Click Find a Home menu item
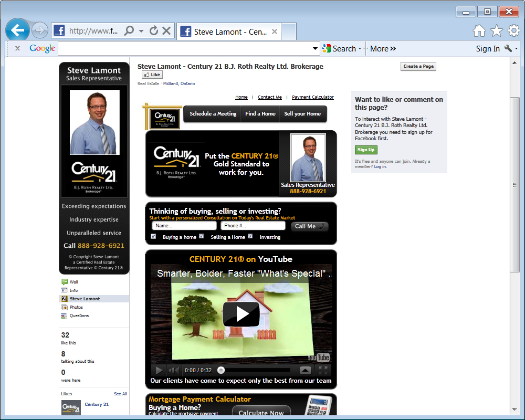Image resolution: width=525 pixels, height=420 pixels. point(260,114)
